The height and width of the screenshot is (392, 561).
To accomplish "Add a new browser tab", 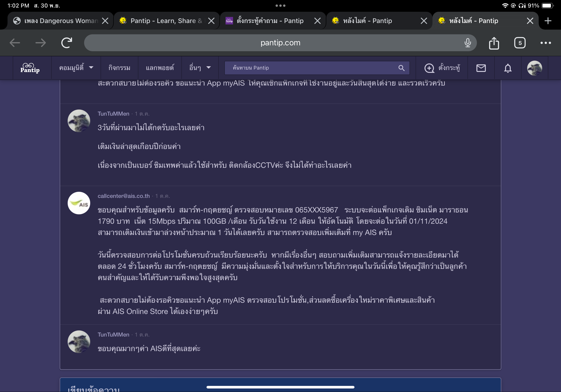I will tap(548, 21).
